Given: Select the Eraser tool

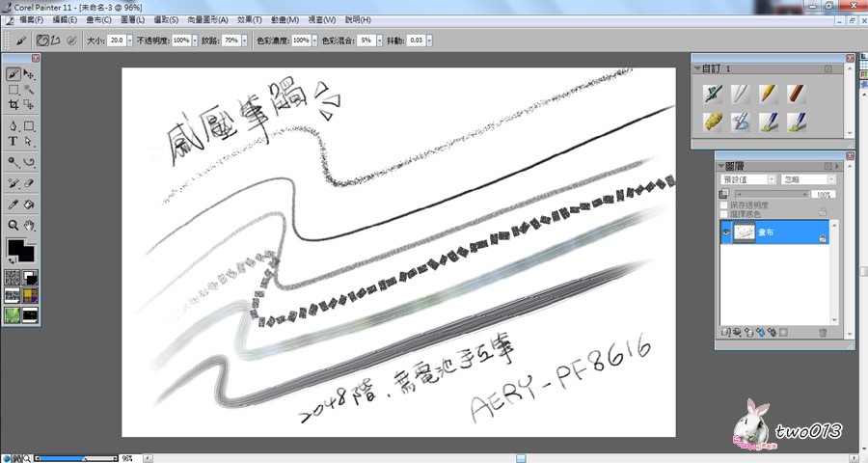Looking at the screenshot, I should coord(29,183).
